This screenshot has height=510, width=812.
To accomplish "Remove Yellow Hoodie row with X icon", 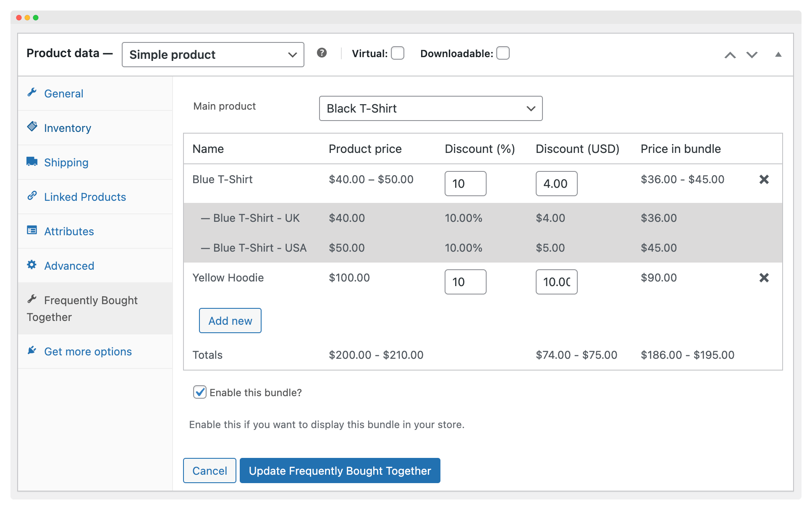I will tap(764, 278).
